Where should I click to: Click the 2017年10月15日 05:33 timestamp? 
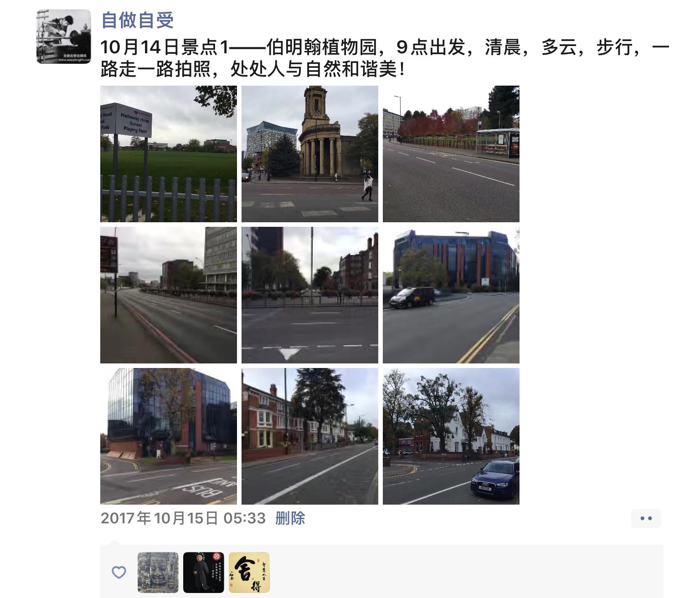(183, 518)
